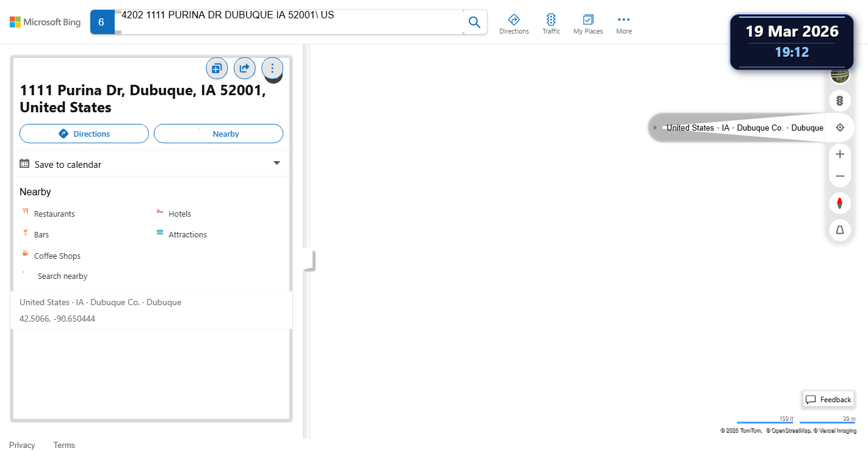Find nearby Attractions

tap(187, 235)
